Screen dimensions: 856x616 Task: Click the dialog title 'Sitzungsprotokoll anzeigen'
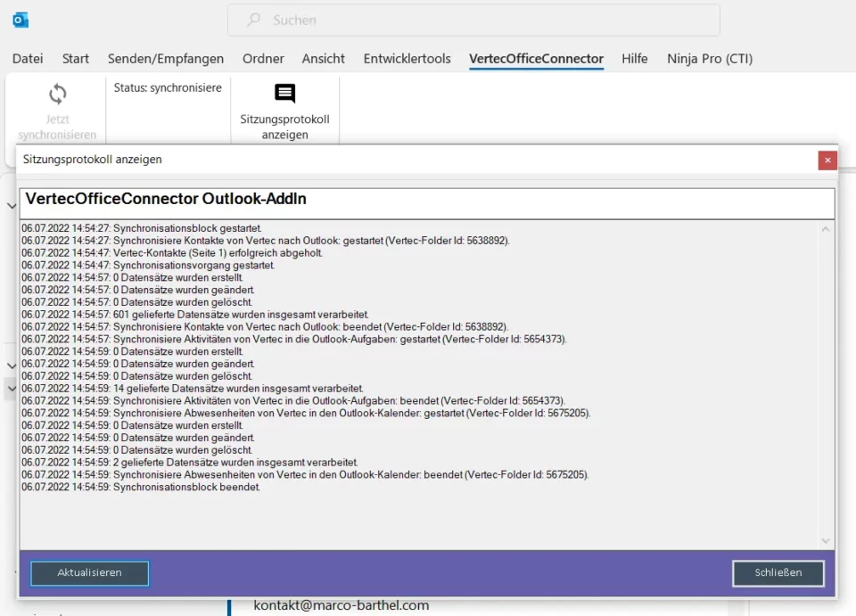[92, 160]
